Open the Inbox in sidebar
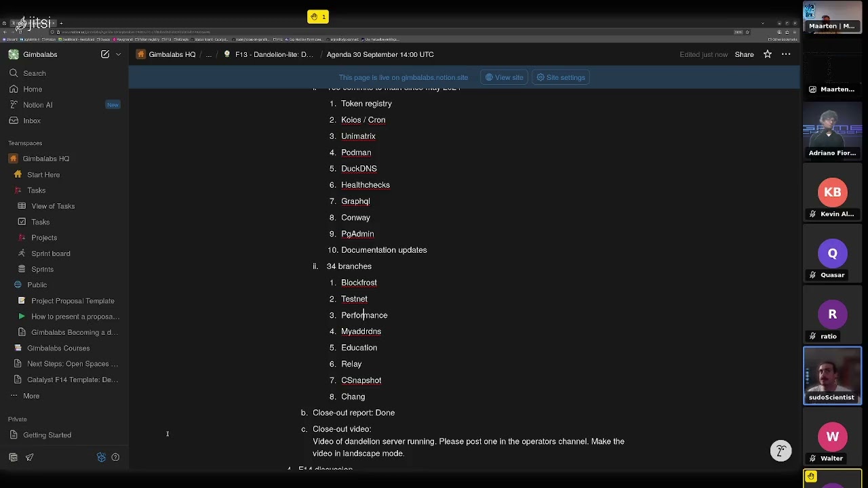868x488 pixels. [31, 121]
